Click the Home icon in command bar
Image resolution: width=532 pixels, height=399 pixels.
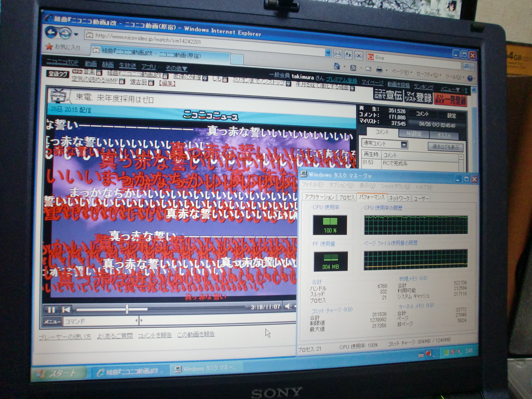[x=337, y=66]
